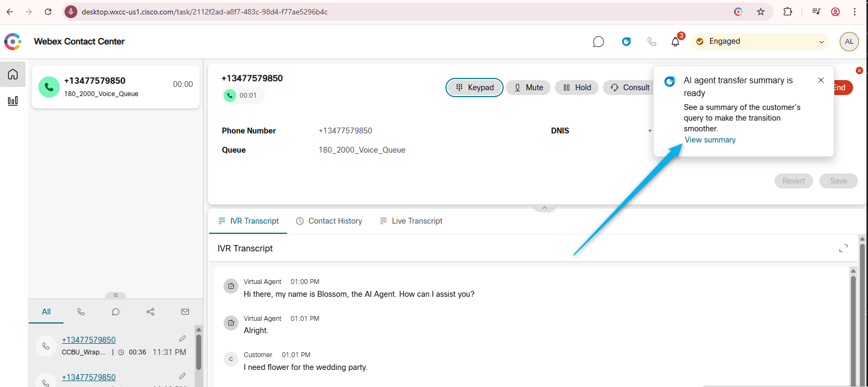Click the notifications bell icon

click(675, 42)
